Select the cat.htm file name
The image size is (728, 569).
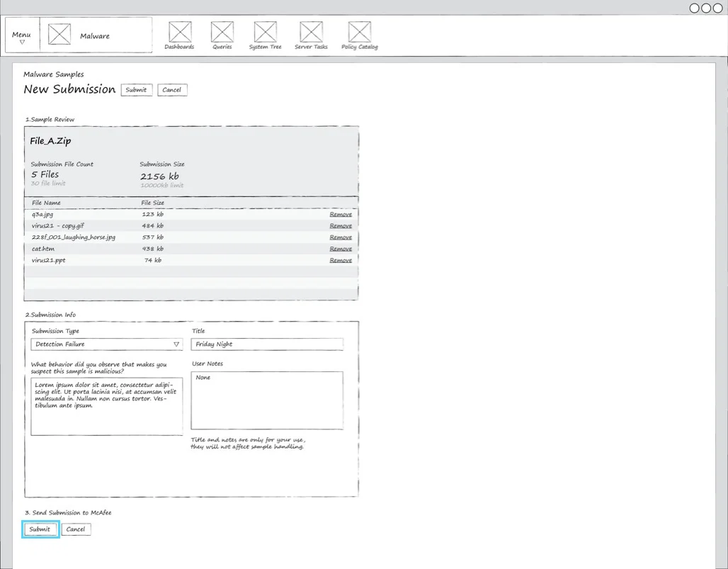42,249
